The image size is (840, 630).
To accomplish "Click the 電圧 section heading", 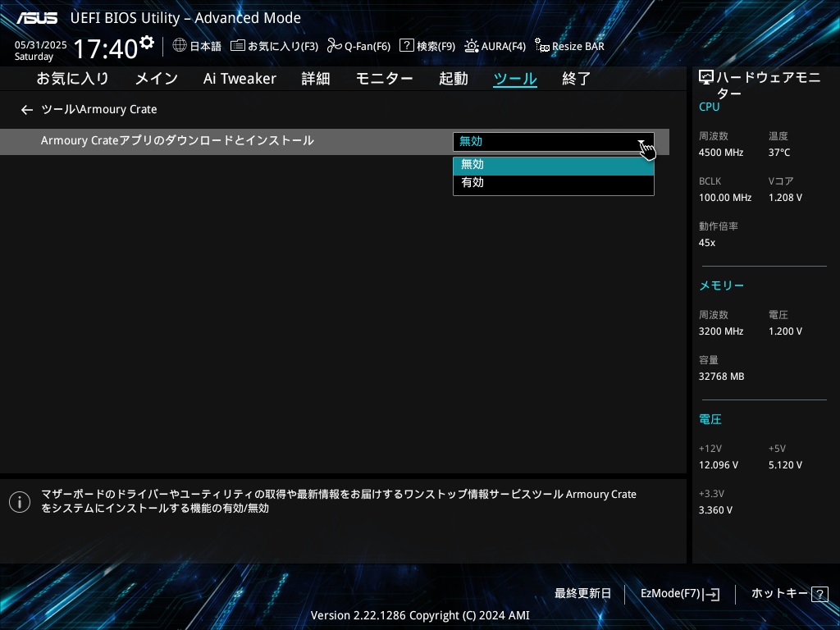I will tap(710, 419).
